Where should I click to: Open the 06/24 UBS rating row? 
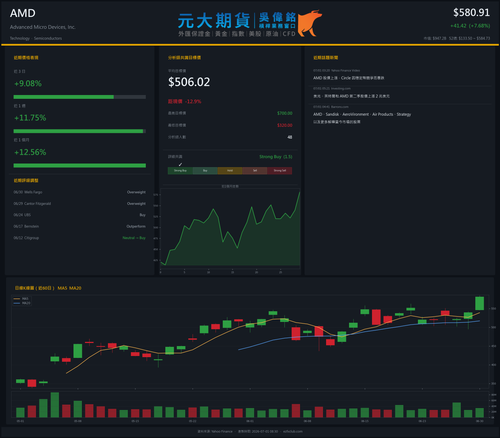(80, 215)
